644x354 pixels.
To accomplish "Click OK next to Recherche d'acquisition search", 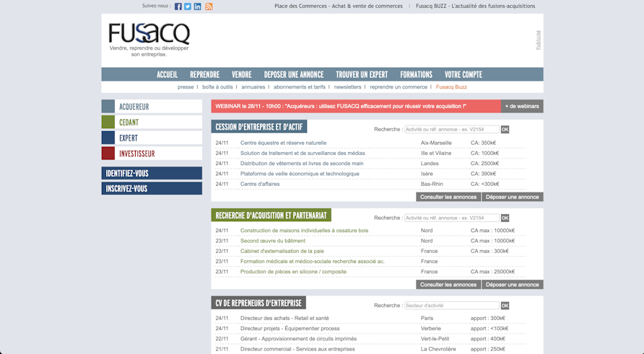I will pos(505,218).
